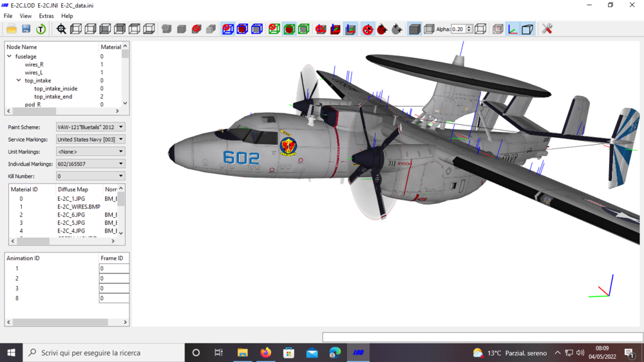
Task: Open the Service Markings dropdown
Action: [x=90, y=140]
